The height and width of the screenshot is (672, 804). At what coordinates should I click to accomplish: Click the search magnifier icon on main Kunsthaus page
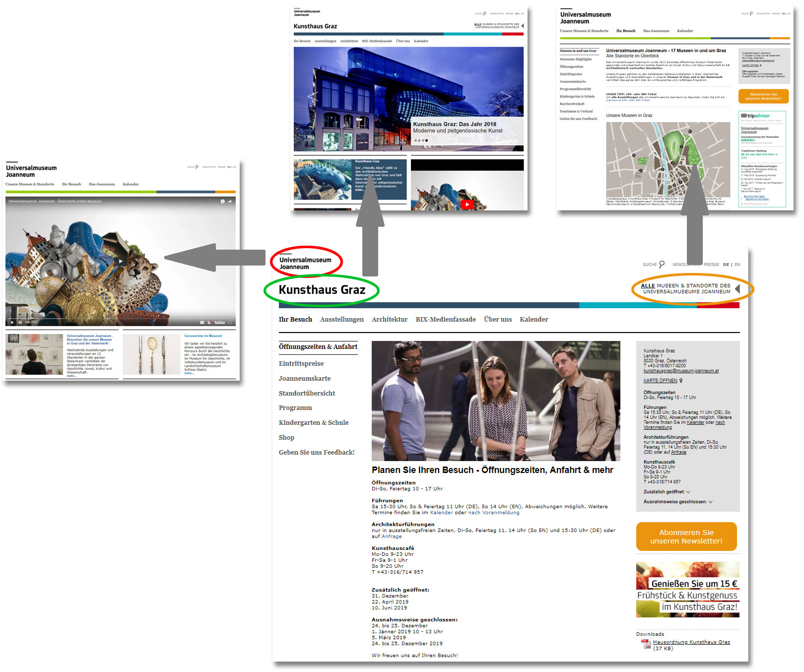coord(662,264)
